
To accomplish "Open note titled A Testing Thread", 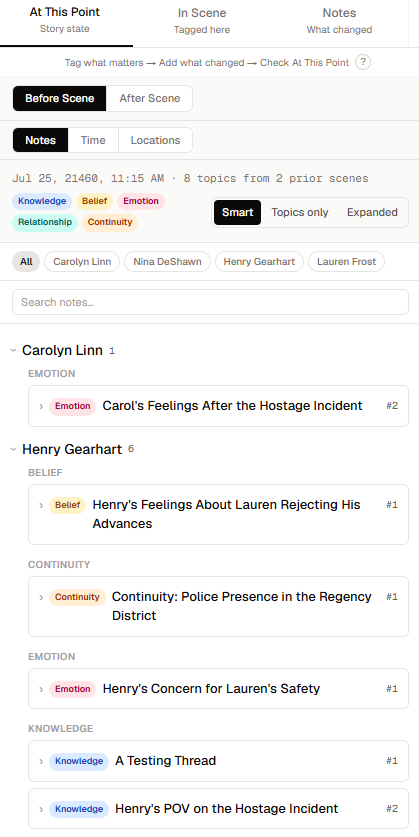I will click(165, 761).
